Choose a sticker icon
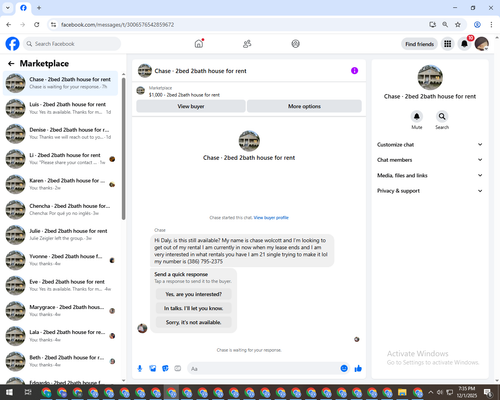 click(165, 368)
